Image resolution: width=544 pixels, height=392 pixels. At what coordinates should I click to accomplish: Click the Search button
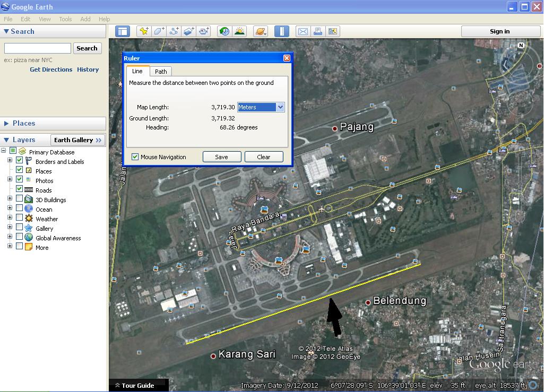pyautogui.click(x=87, y=48)
